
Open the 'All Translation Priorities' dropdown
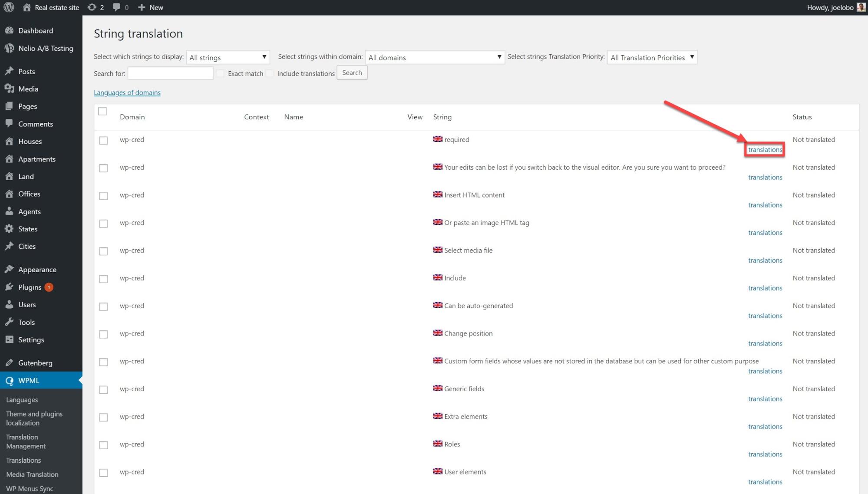652,57
